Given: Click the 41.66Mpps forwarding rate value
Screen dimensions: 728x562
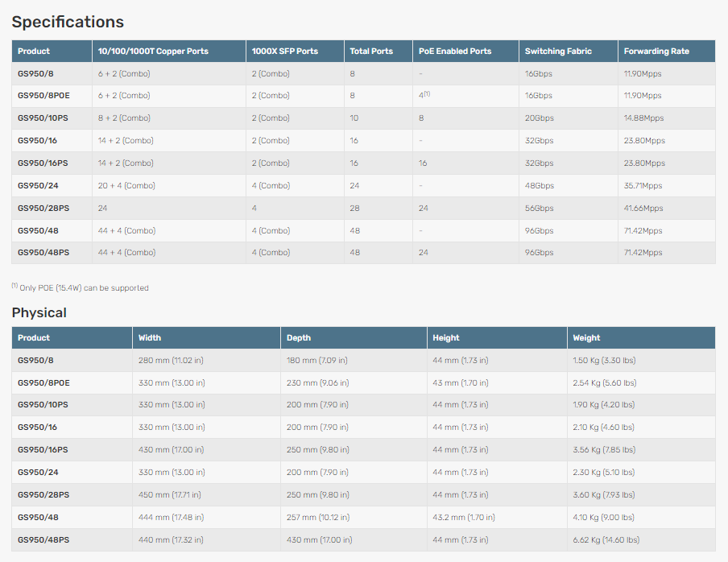Looking at the screenshot, I should point(643,208).
